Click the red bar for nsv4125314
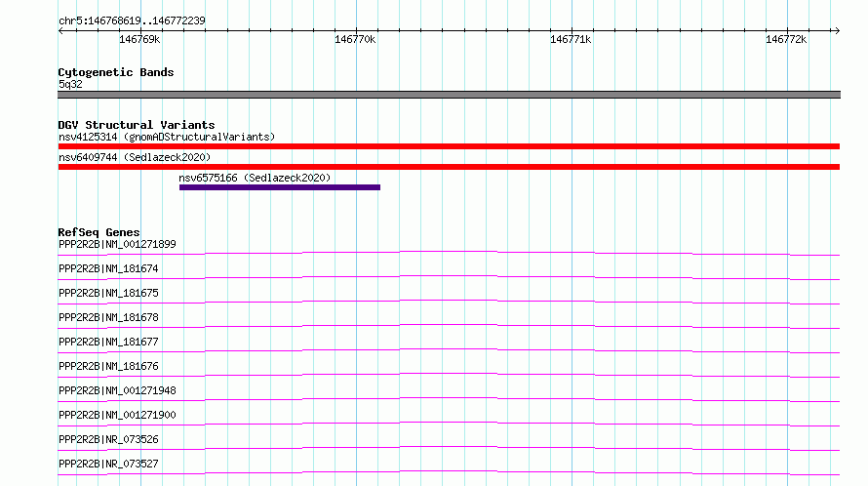Image resolution: width=868 pixels, height=486 pixels. (449, 146)
